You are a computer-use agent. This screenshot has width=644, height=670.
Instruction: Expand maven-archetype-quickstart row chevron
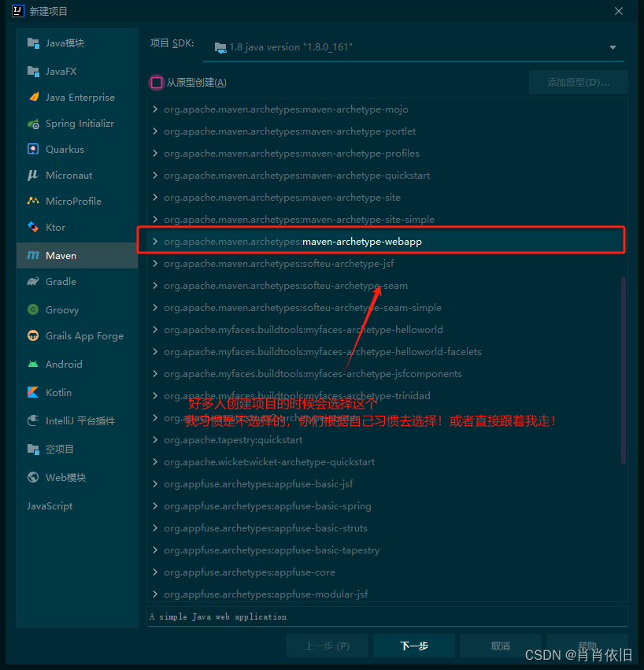pyautogui.click(x=155, y=176)
